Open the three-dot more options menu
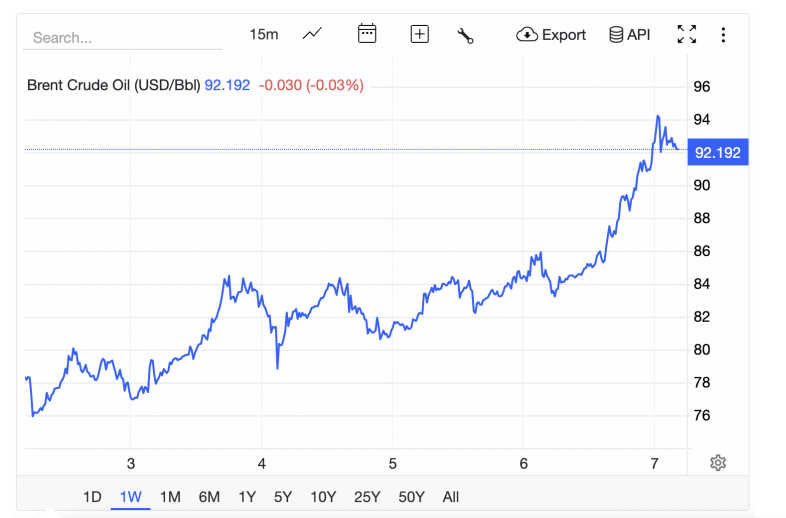This screenshot has height=518, width=786. (723, 35)
